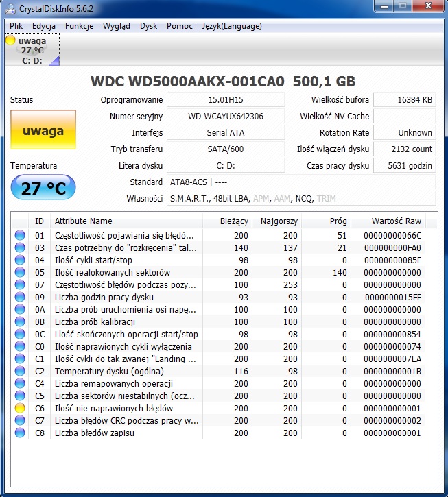Viewport: 448px width, 497px height.
Task: Select row Liczba godzin pracy dysku
Action: [219, 297]
